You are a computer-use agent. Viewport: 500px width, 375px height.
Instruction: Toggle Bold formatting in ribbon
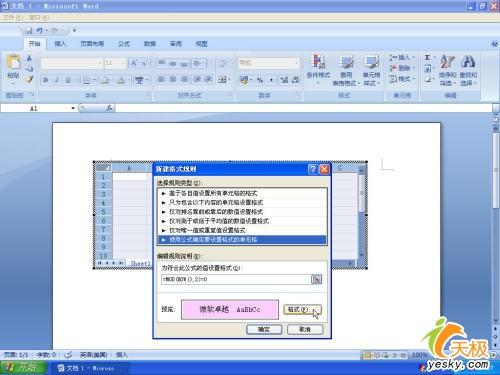coord(46,80)
